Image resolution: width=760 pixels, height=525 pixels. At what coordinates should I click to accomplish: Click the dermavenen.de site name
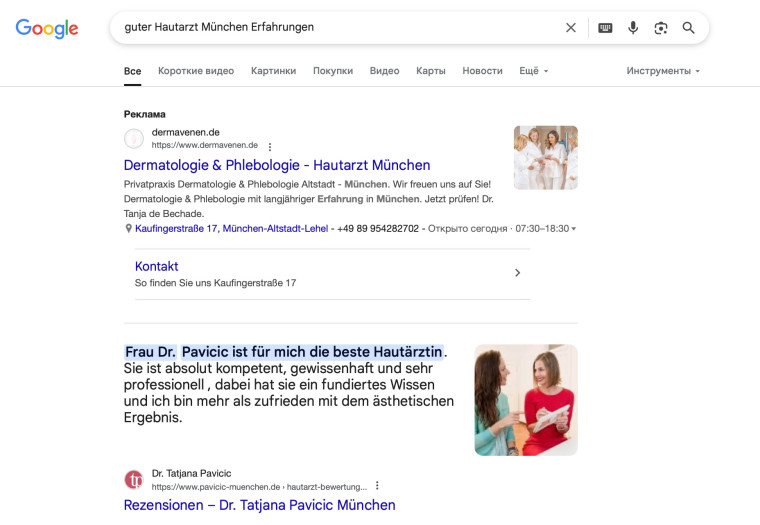point(185,132)
